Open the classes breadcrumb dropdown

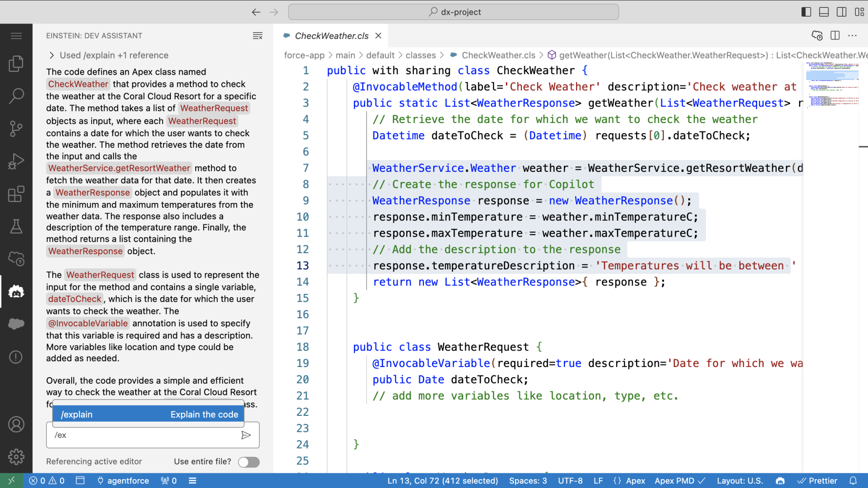pos(420,55)
